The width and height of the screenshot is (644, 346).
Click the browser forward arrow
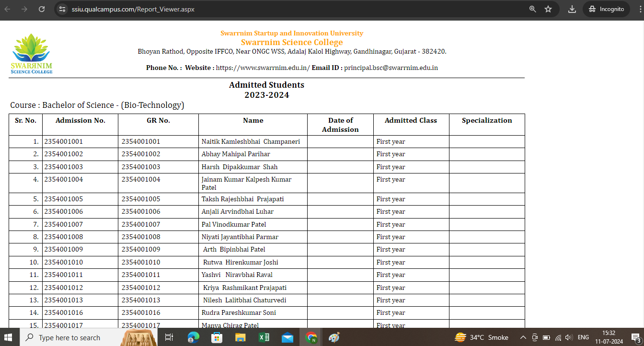pyautogui.click(x=24, y=9)
